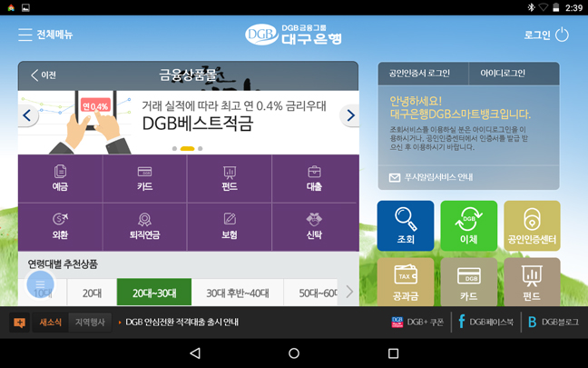The width and height of the screenshot is (588, 368).
Task: Go back with the 이전 arrow
Action: (44, 75)
